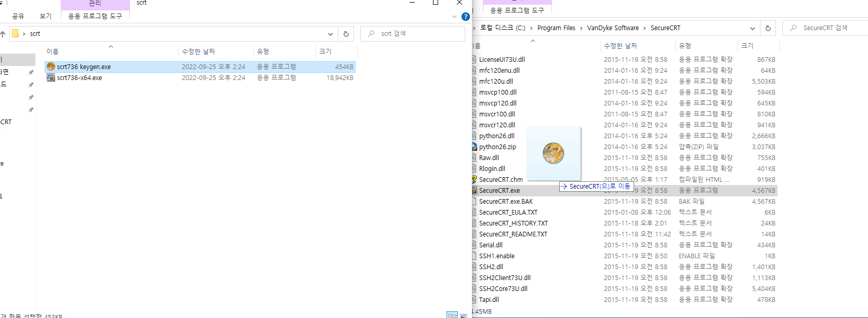This screenshot has width=868, height=318.
Task: Select Serial.dll file row
Action: (x=624, y=245)
